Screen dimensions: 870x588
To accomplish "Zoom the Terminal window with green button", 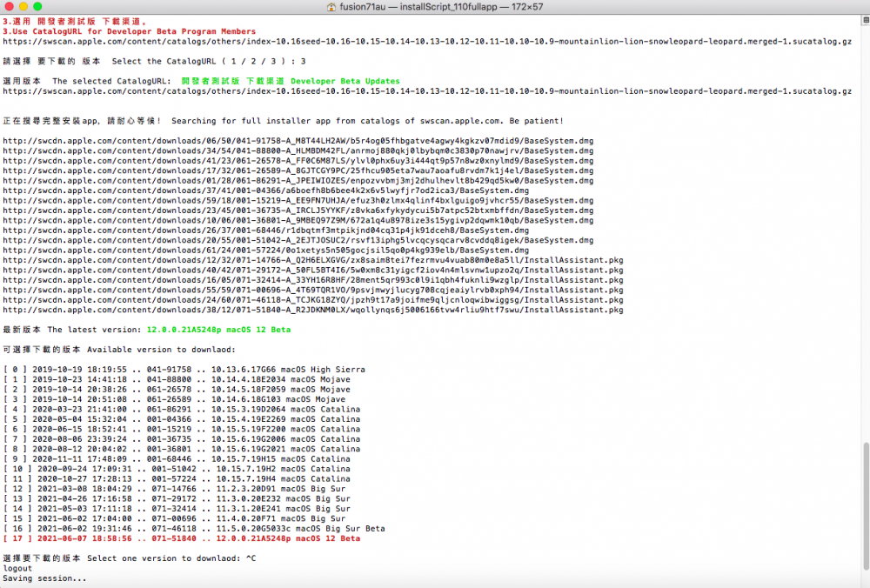I will pos(37,7).
